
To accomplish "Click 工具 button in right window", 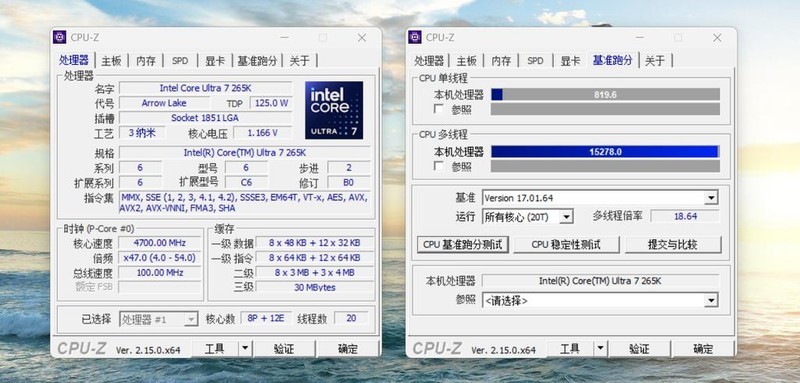I will pyautogui.click(x=570, y=349).
